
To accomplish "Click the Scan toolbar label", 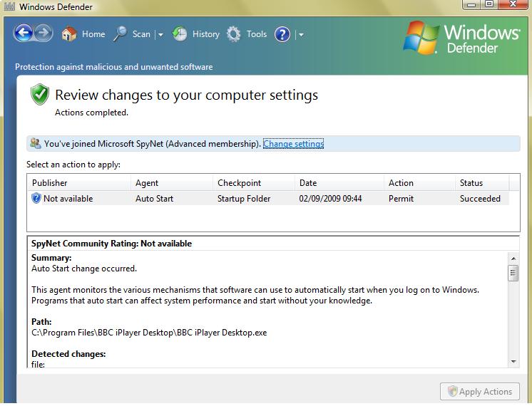I will tap(141, 34).
